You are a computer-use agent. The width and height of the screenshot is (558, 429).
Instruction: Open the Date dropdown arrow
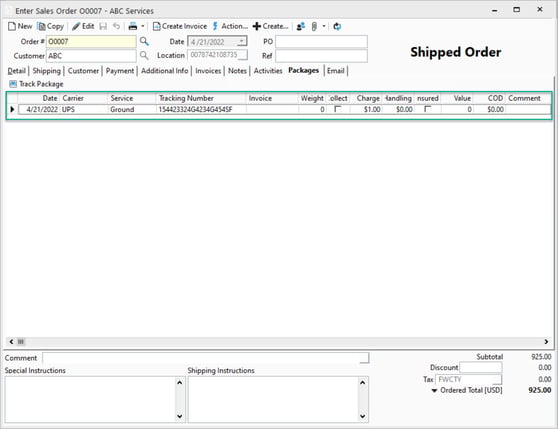(242, 42)
